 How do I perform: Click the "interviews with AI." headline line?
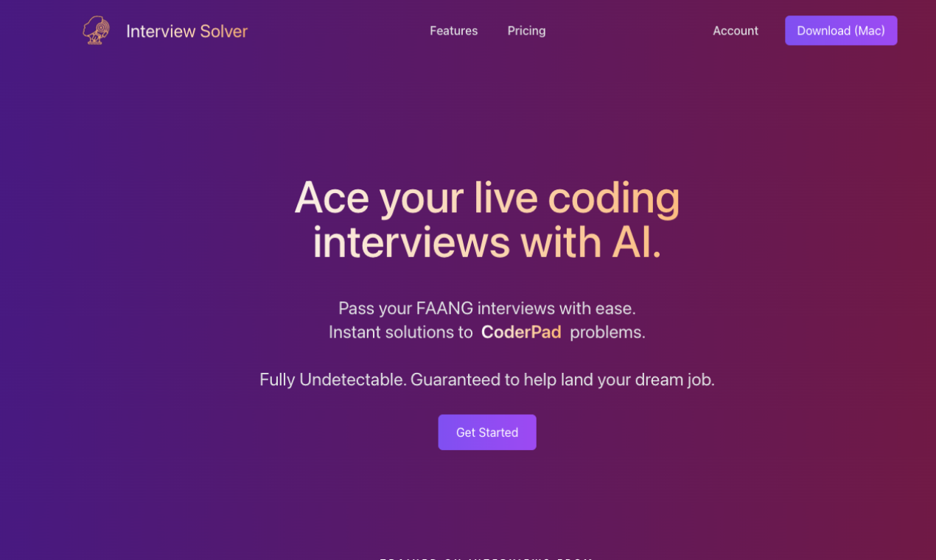[x=486, y=242]
